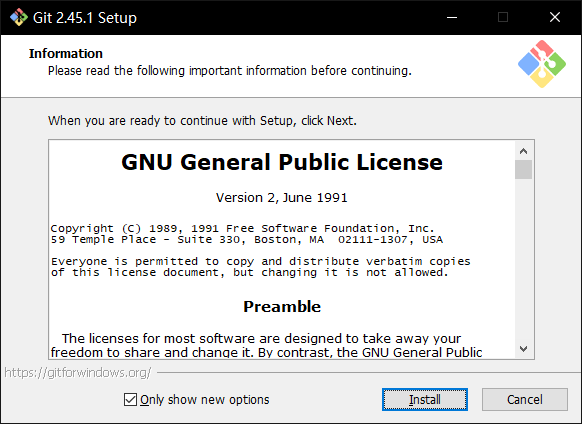This screenshot has height=424, width=582.
Task: Click the Git logo in header
Action: 542,64
